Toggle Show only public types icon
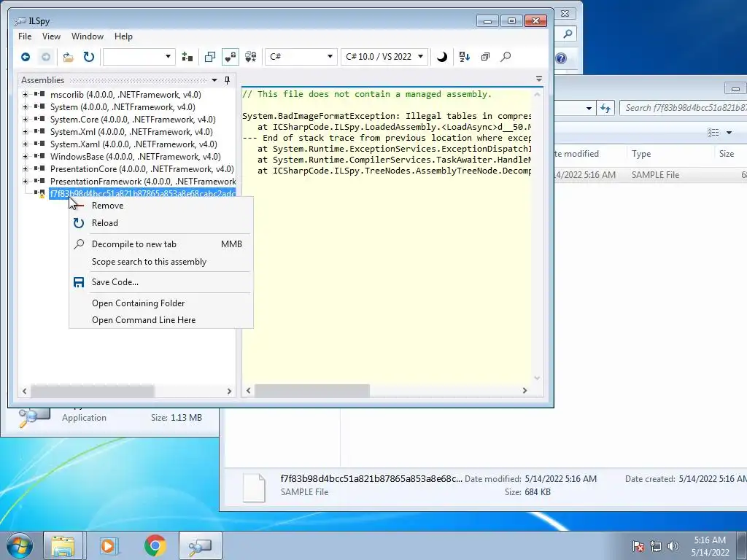Viewport: 747px width, 560px height. 209,57
